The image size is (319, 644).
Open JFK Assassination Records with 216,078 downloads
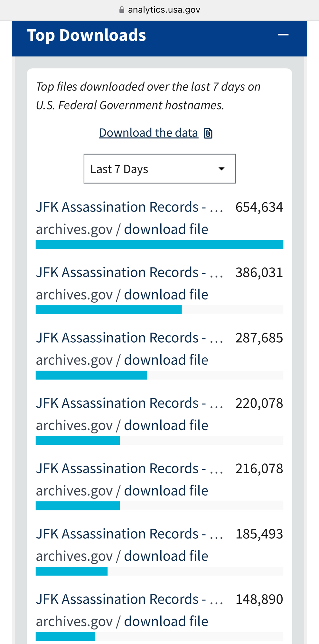(129, 469)
